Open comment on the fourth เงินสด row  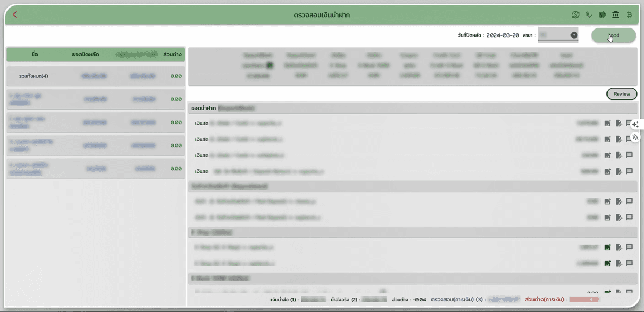click(x=630, y=171)
